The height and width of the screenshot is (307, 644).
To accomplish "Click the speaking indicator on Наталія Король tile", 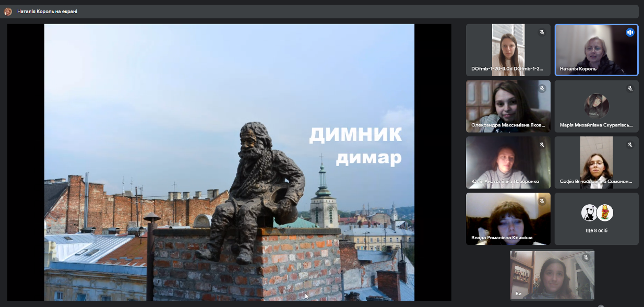I will click(x=630, y=32).
